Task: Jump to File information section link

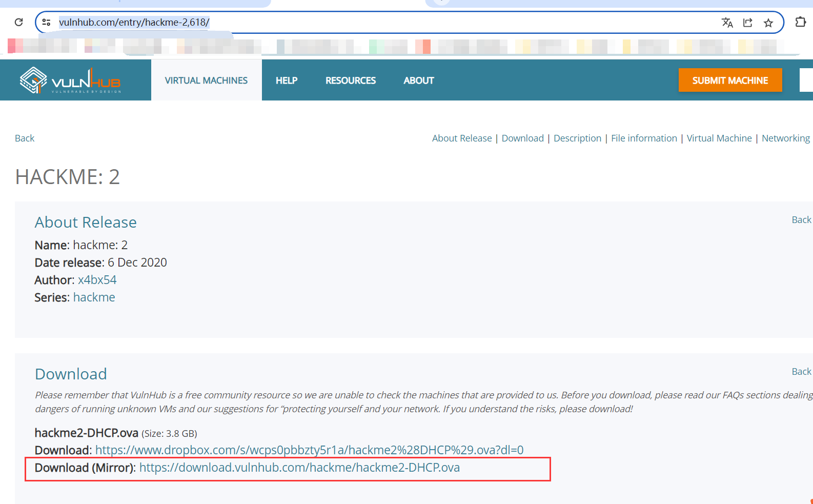Action: [644, 138]
